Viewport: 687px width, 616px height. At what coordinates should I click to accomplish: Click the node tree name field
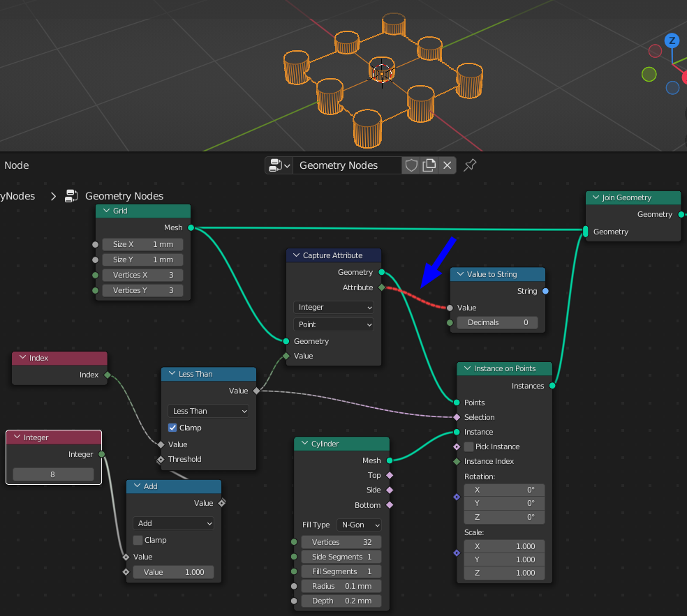348,165
